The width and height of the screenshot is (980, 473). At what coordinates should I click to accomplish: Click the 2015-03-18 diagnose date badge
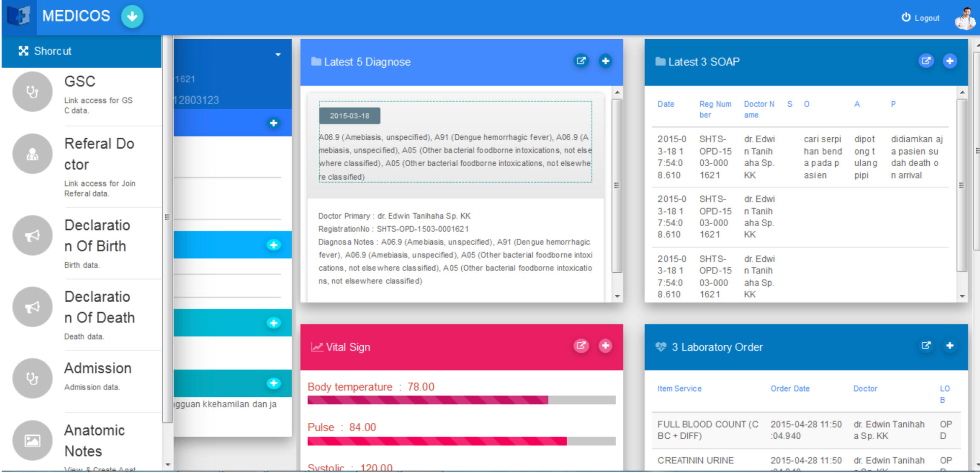pyautogui.click(x=349, y=116)
